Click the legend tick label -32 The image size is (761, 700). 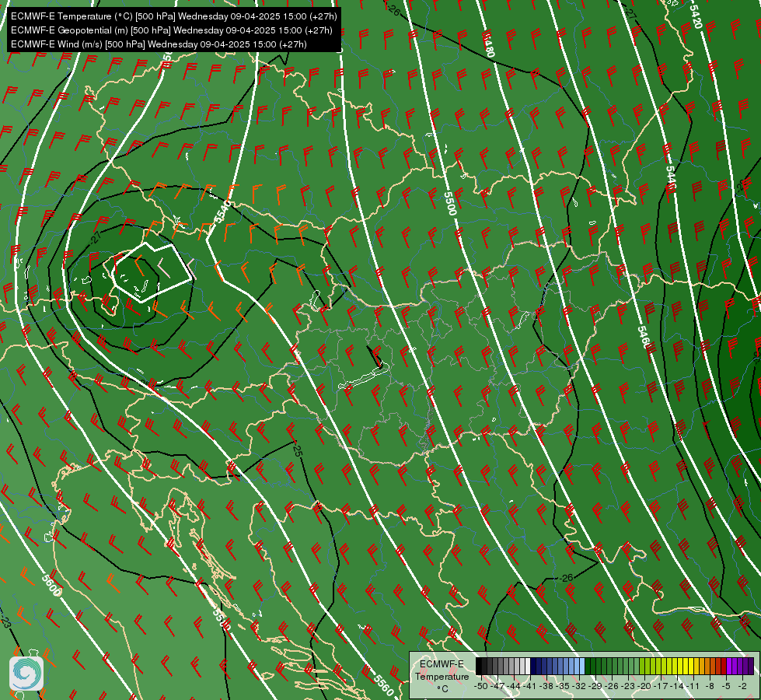coord(580,687)
